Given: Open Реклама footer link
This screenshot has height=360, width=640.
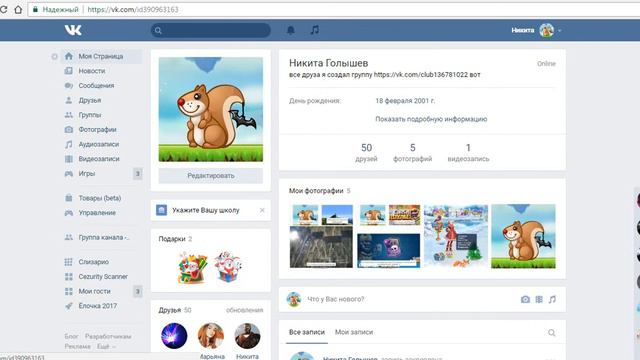Looking at the screenshot, I should coord(78,347).
